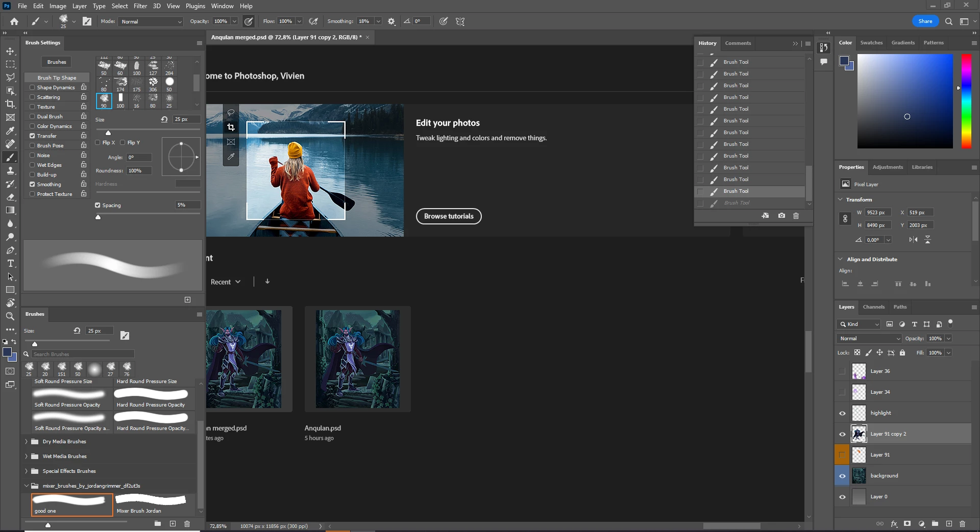980x532 pixels.
Task: Select the Pen tool
Action: pos(10,250)
